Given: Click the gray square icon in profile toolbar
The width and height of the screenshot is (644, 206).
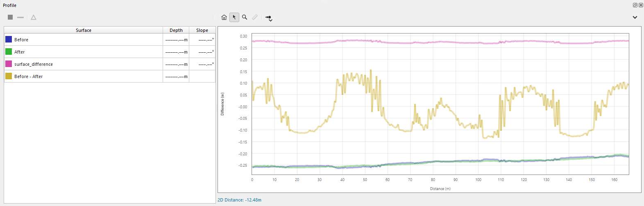Looking at the screenshot, I should tap(10, 17).
